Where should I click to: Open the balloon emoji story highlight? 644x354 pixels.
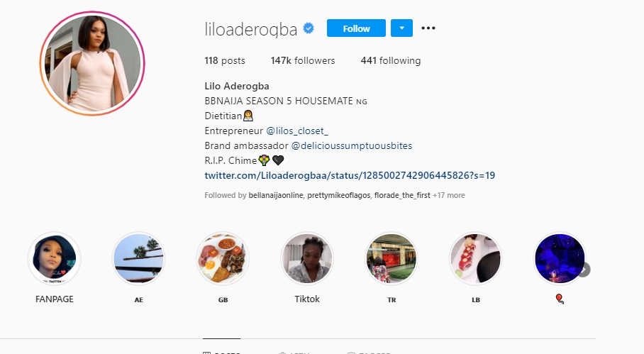pos(560,258)
